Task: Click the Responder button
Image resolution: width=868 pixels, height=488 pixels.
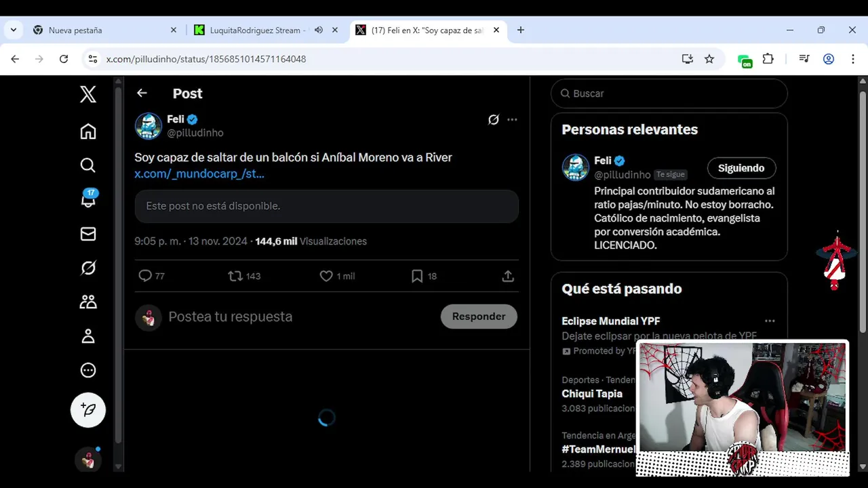Action: click(479, 317)
